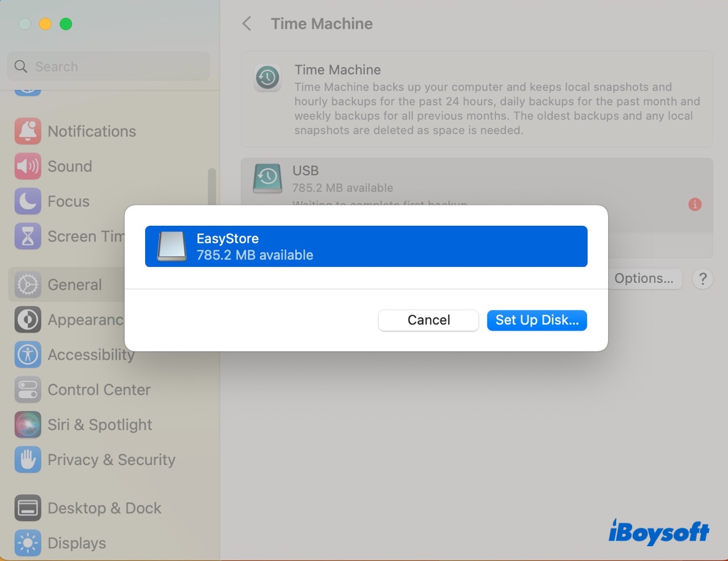This screenshot has width=728, height=561.
Task: Open Focus settings
Action: [x=68, y=201]
